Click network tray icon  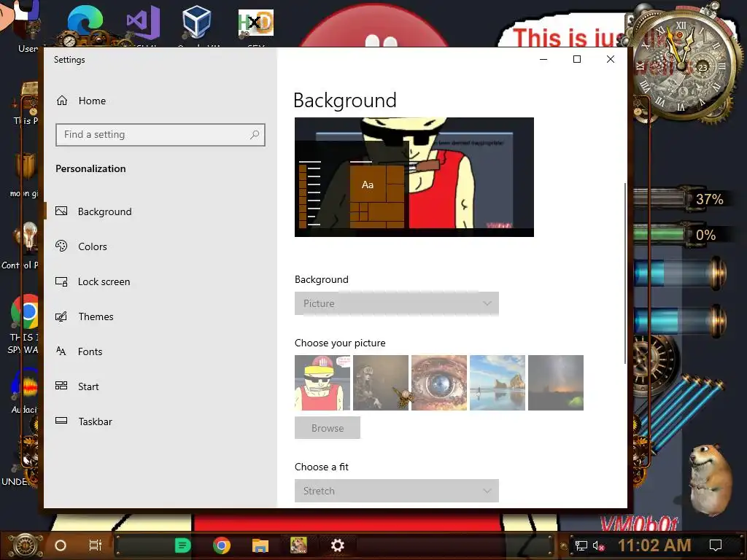[x=581, y=545]
